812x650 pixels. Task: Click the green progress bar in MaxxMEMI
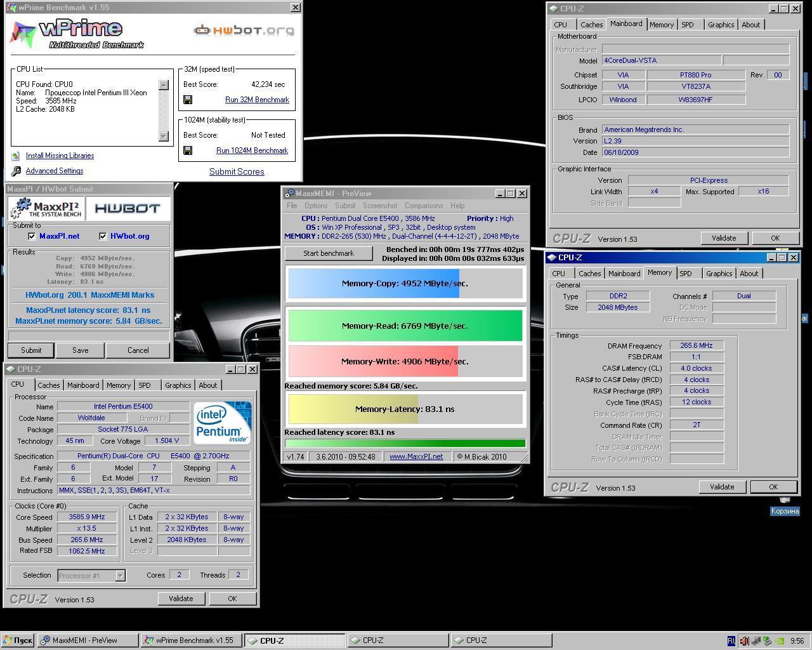(x=405, y=443)
